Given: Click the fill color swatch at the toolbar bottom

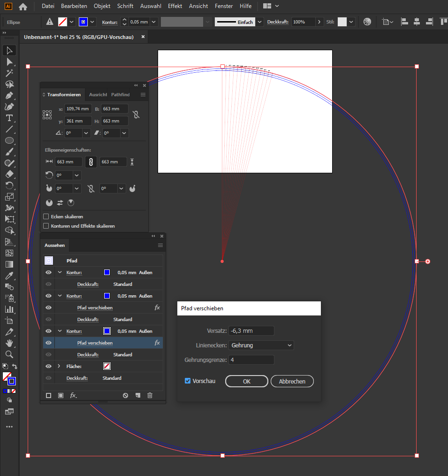Looking at the screenshot, I should pyautogui.click(x=5, y=376).
